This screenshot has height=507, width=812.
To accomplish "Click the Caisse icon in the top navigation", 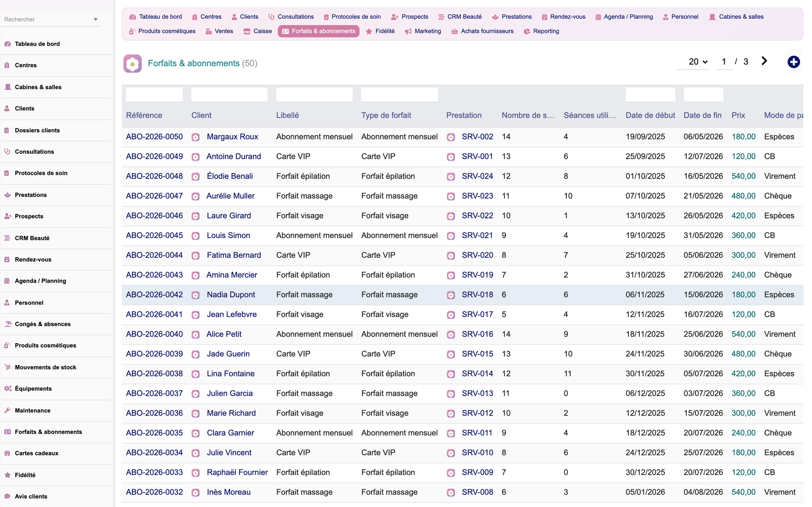I will pos(247,31).
